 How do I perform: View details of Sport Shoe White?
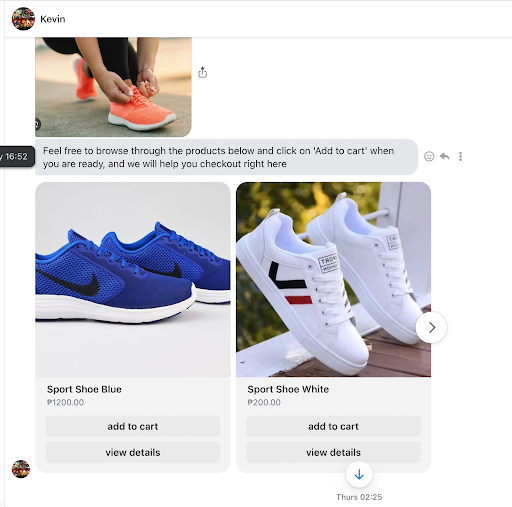[x=333, y=452]
